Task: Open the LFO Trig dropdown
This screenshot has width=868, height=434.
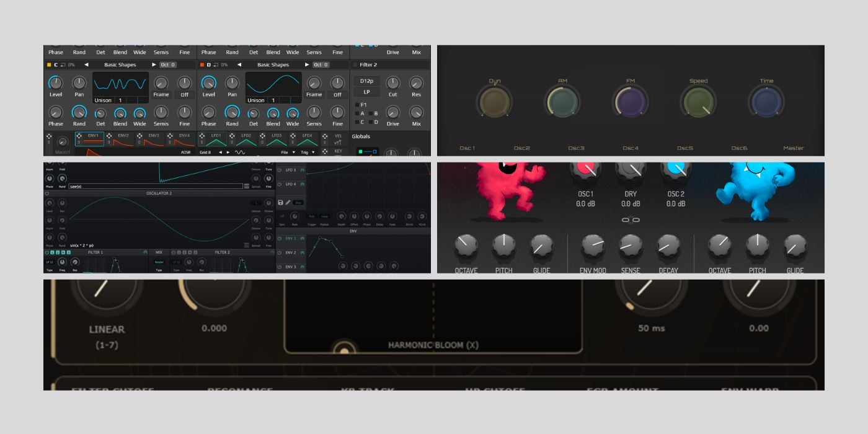Action: tap(309, 152)
